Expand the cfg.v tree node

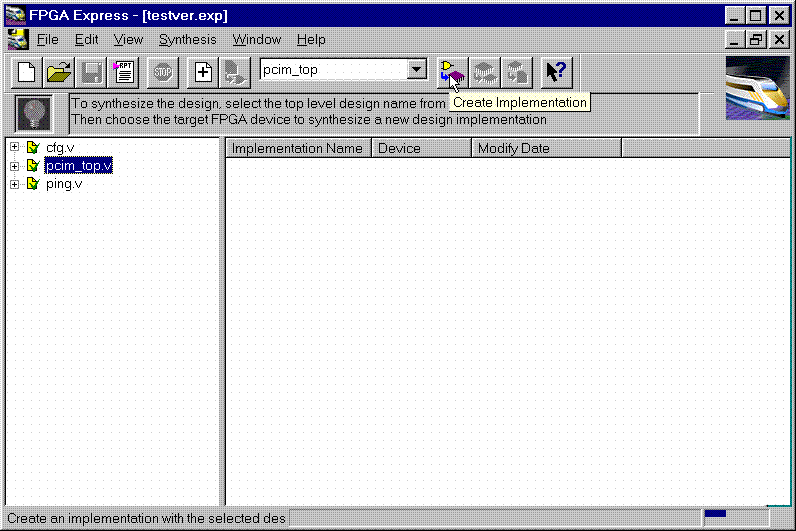click(x=14, y=147)
